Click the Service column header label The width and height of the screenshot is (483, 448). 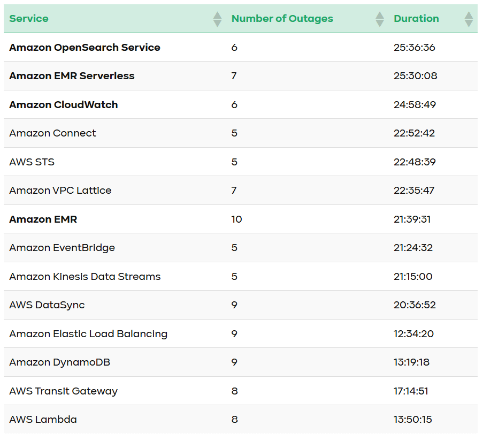[x=29, y=19]
